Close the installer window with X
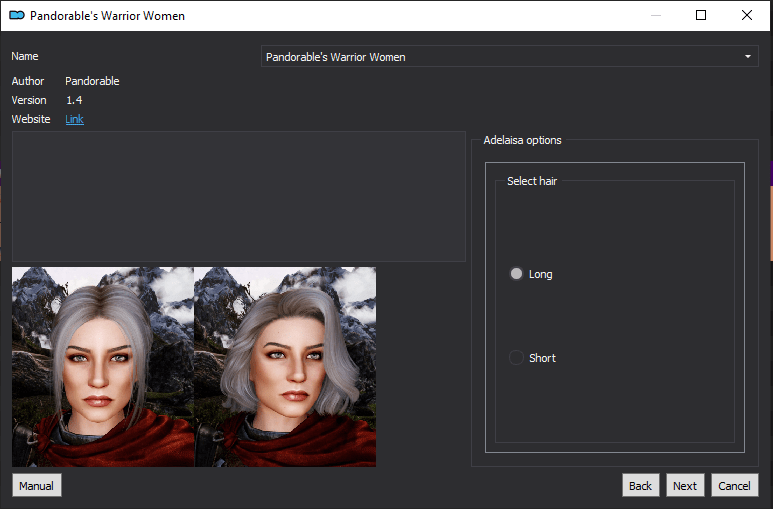773x509 pixels. click(747, 16)
